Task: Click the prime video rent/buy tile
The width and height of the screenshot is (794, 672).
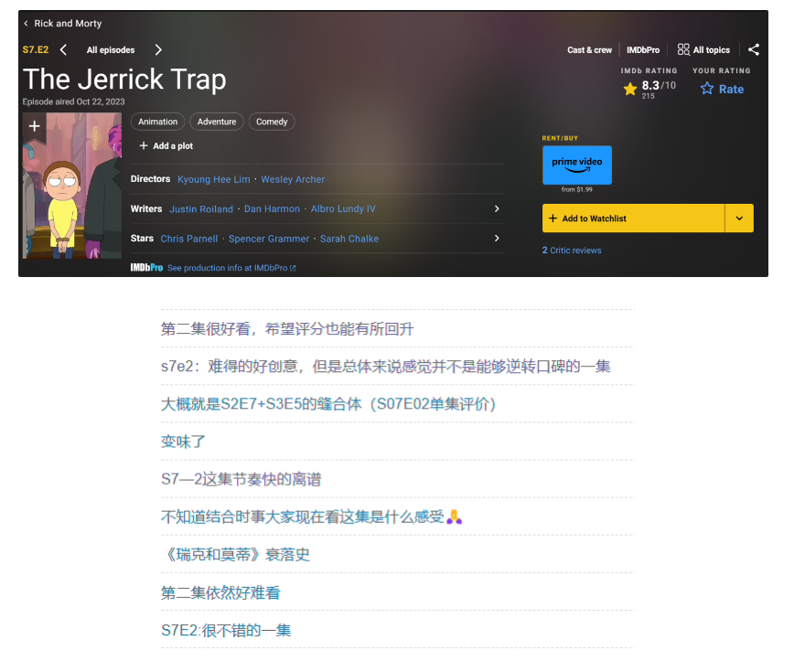Action: click(x=577, y=165)
